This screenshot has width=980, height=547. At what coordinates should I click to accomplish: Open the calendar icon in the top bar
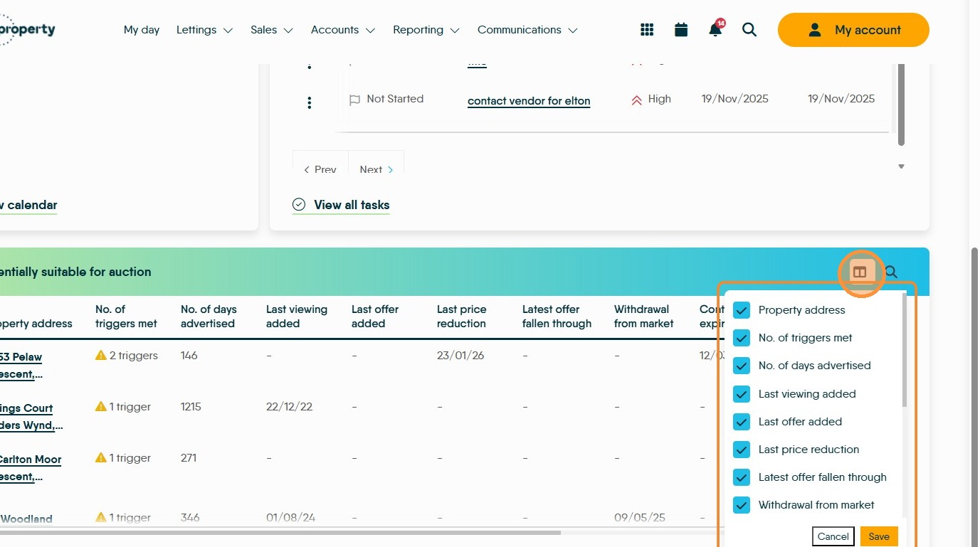(681, 30)
